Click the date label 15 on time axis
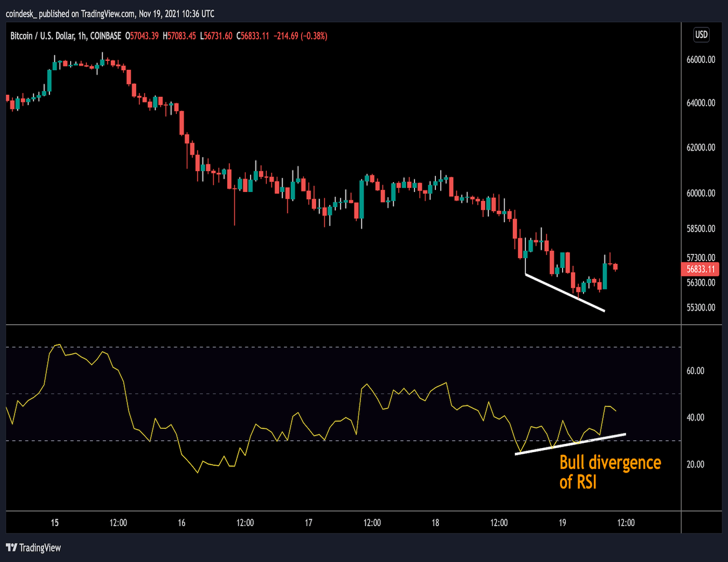728x562 pixels. click(55, 522)
